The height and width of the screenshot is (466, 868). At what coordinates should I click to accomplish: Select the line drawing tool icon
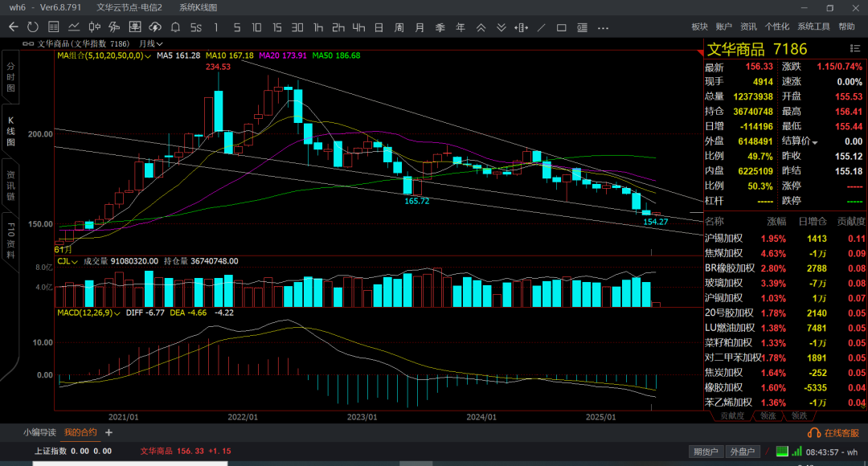(542, 27)
